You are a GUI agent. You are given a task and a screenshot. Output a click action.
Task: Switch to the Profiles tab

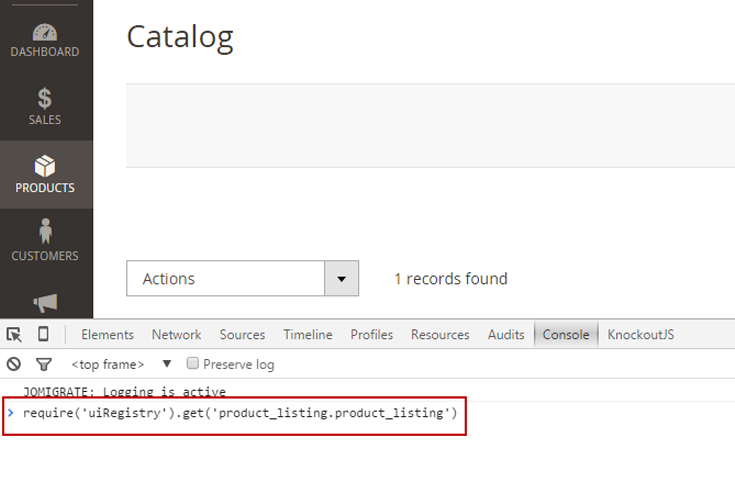pos(372,335)
